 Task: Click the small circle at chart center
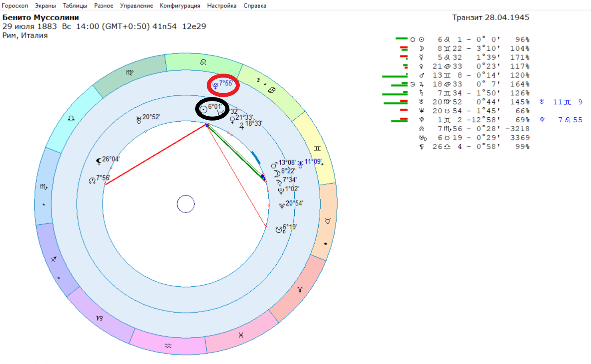pyautogui.click(x=186, y=204)
